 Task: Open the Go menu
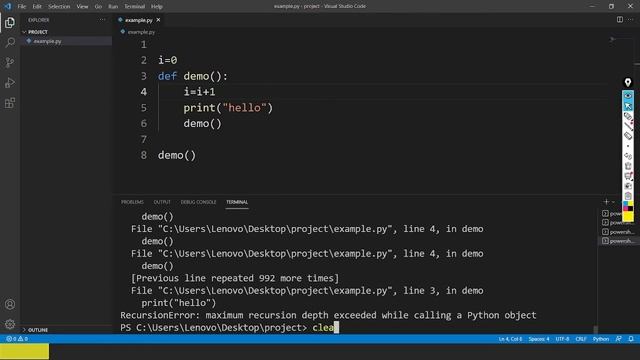click(x=98, y=7)
